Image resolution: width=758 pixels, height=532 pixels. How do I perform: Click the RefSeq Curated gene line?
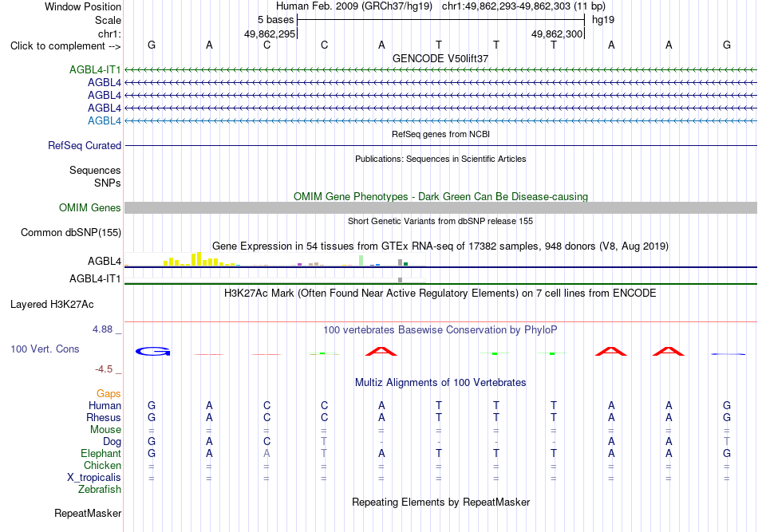[440, 145]
